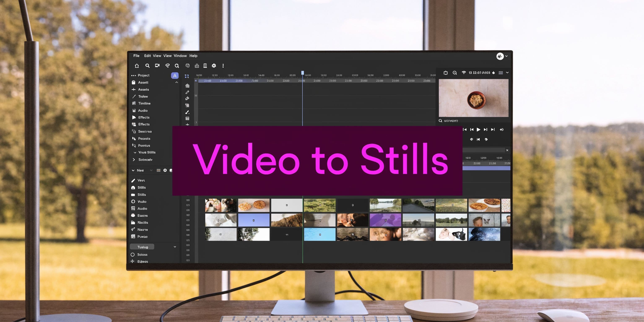Open the Edit menu

pyautogui.click(x=148, y=56)
